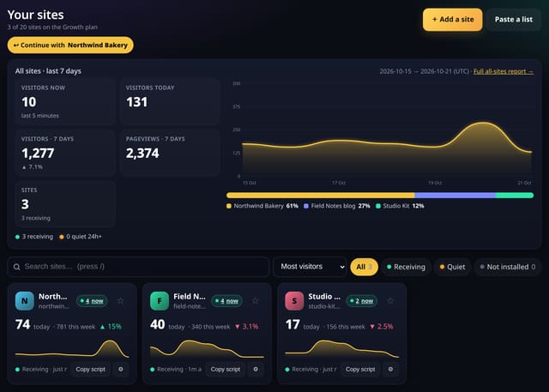Filter by Receiving sites
The height and width of the screenshot is (392, 549).
tap(406, 267)
